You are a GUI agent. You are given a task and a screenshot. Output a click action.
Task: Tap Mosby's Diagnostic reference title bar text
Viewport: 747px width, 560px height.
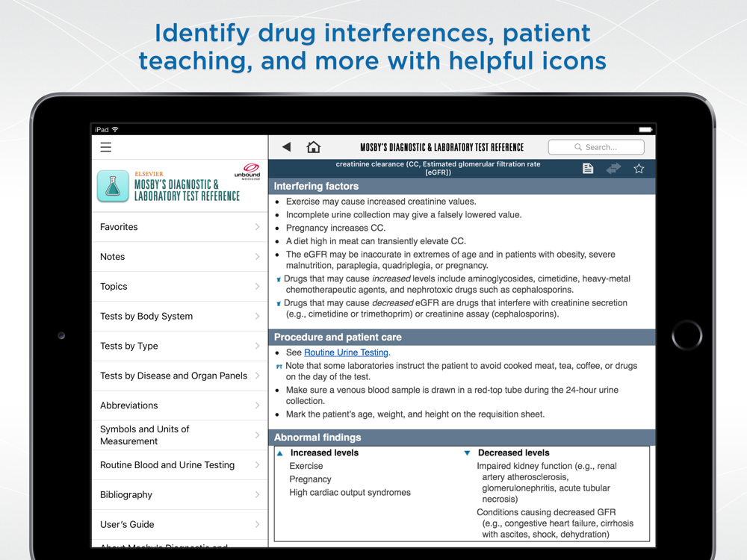click(441, 147)
